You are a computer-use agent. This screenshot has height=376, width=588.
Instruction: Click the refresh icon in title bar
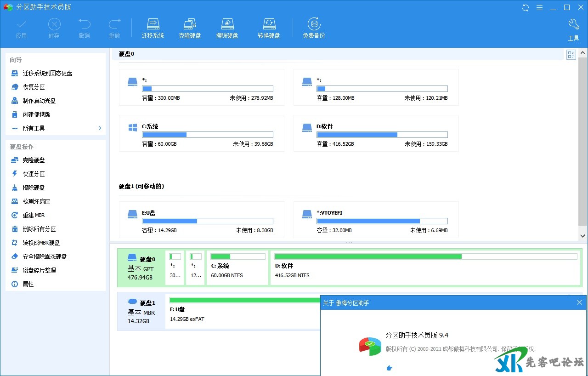click(526, 7)
